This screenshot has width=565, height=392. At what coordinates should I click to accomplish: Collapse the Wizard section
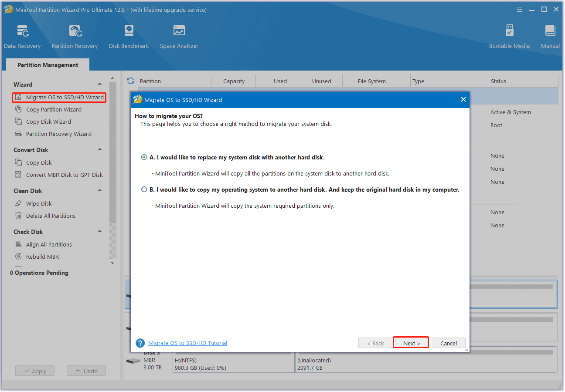point(100,84)
